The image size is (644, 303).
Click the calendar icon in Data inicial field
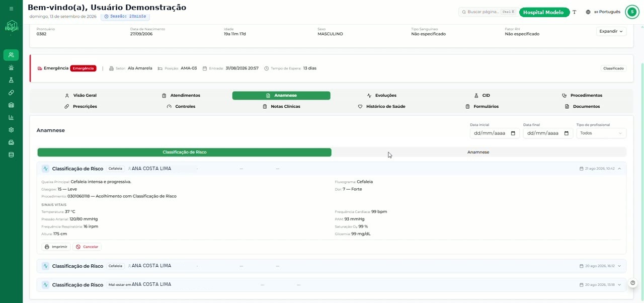(x=513, y=133)
